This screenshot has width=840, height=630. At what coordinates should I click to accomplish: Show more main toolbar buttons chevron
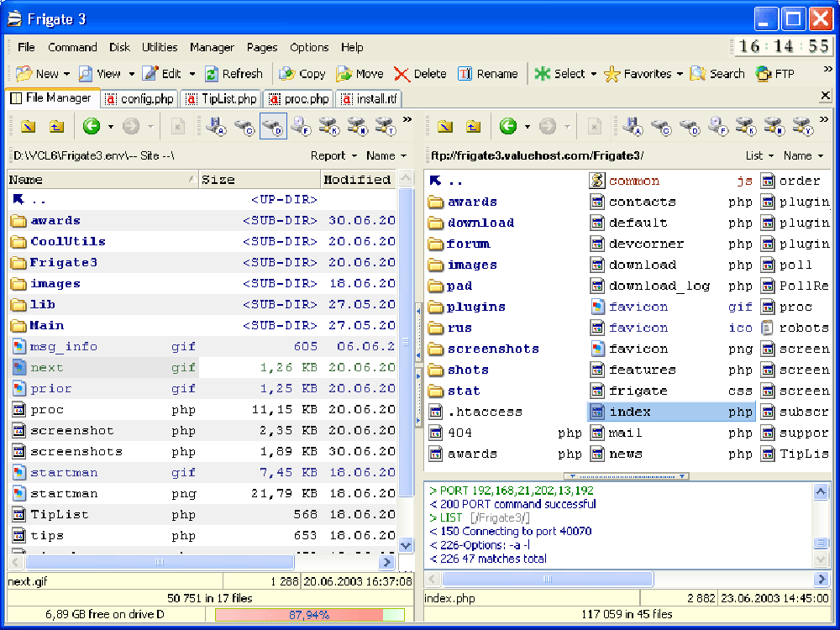[827, 69]
